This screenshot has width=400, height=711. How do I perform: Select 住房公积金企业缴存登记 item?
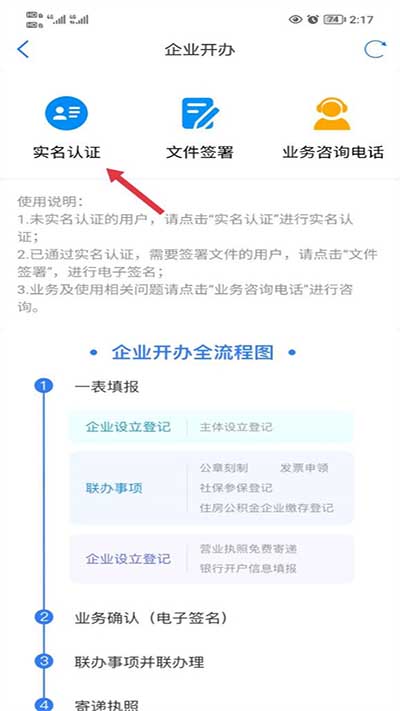pos(266,508)
